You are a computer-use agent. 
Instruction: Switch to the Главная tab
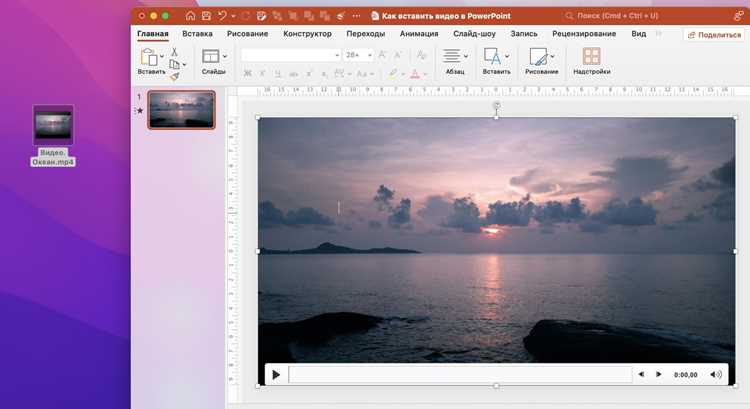click(153, 33)
